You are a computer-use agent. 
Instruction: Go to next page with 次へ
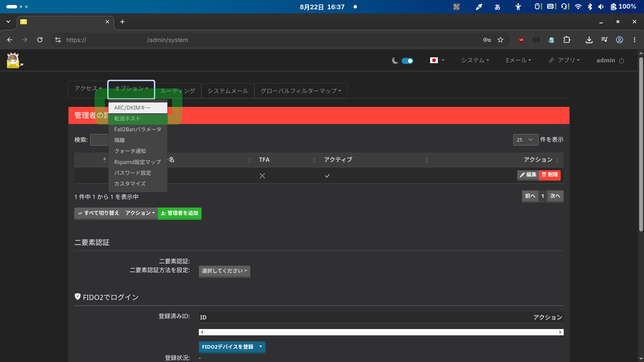click(x=555, y=196)
